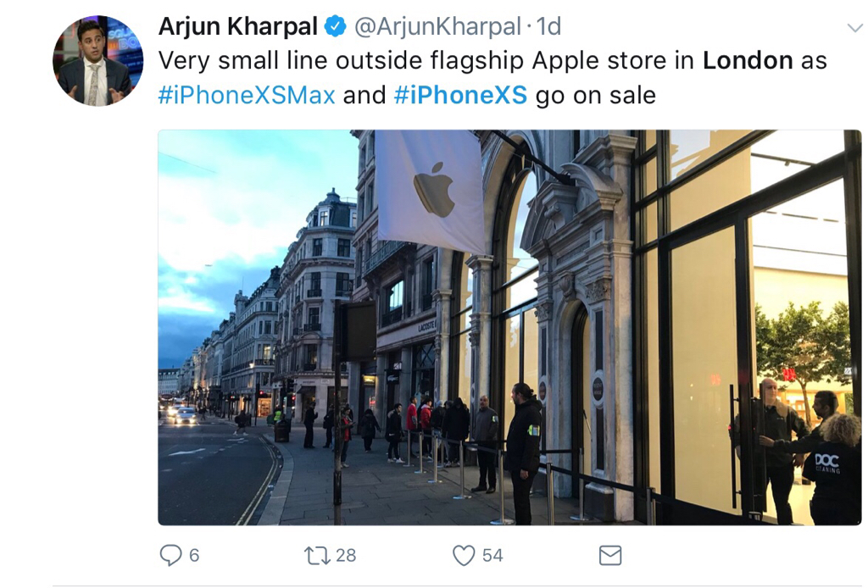This screenshot has height=588, width=868.
Task: Click the bold word London
Action: (748, 61)
